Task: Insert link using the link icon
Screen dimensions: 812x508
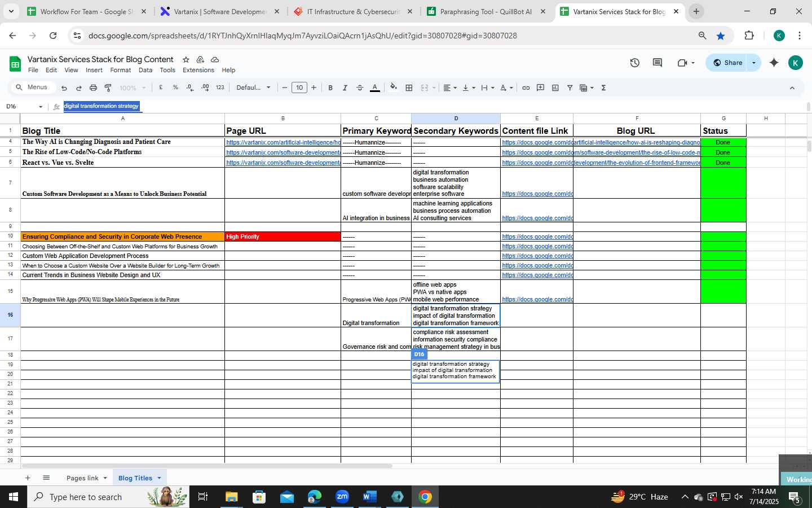Action: [526, 87]
